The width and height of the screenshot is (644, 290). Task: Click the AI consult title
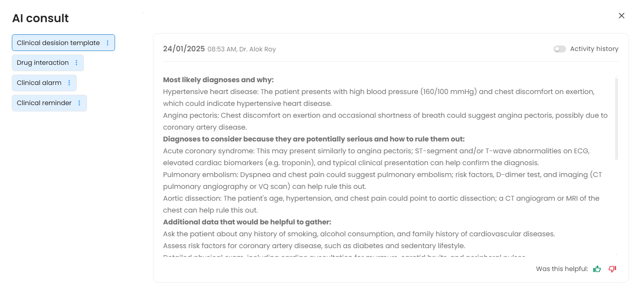40,18
